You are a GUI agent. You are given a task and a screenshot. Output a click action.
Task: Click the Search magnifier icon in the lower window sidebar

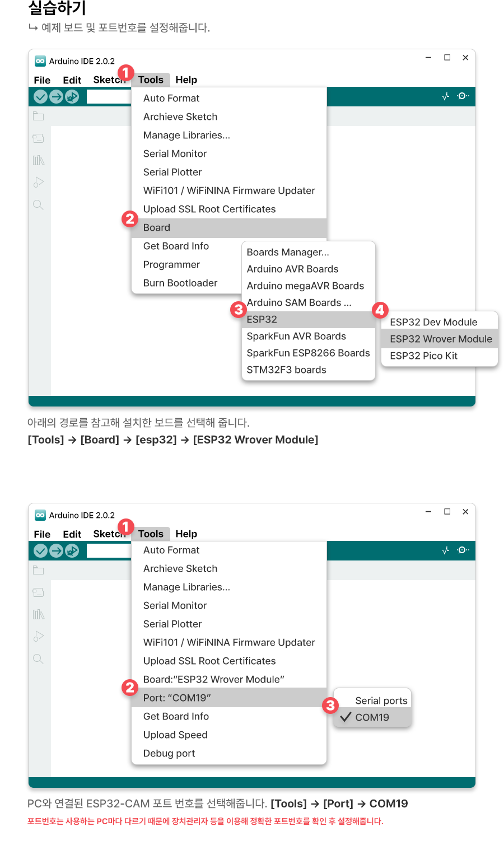coord(38,659)
